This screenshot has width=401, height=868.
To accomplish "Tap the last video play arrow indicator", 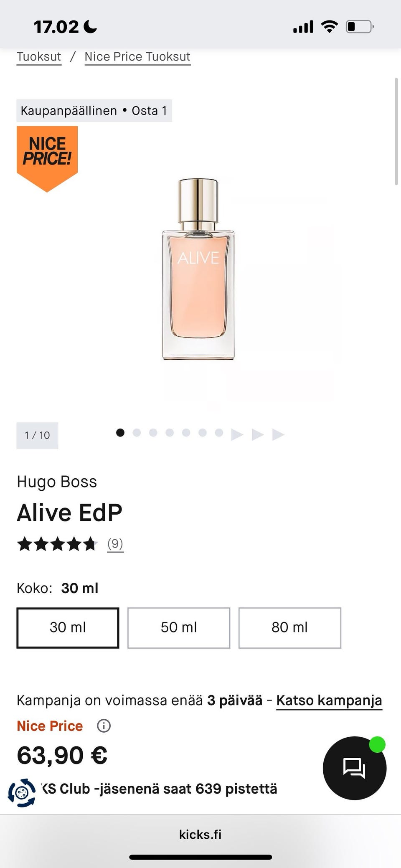I will pyautogui.click(x=278, y=434).
